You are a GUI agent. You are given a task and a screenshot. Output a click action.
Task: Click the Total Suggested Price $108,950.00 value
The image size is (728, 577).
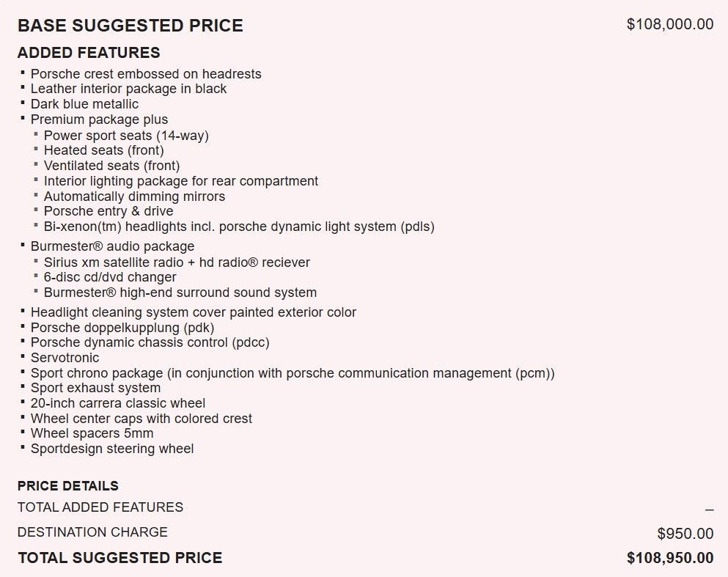(x=670, y=558)
